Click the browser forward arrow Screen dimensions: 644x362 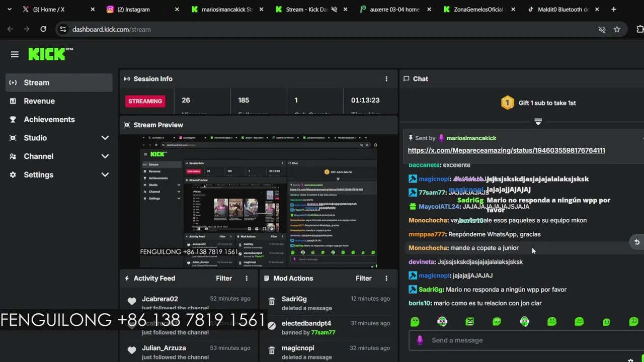click(x=27, y=29)
